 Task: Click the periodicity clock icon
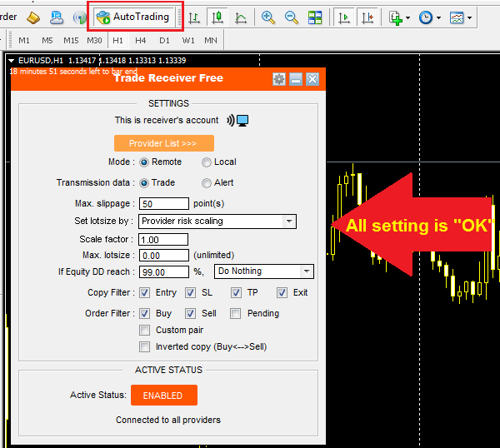426,17
